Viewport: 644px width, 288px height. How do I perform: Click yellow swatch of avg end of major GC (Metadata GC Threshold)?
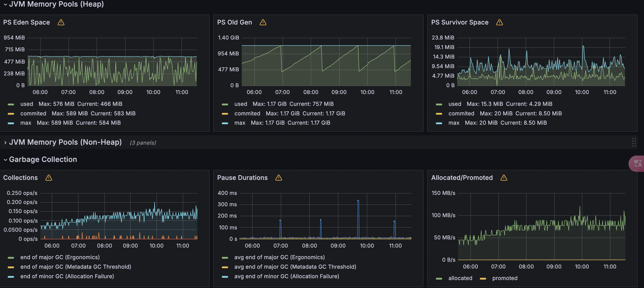pyautogui.click(x=225, y=267)
